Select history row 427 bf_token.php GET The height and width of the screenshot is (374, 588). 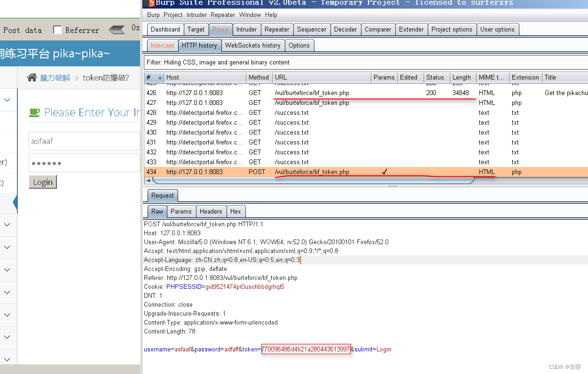coord(366,103)
